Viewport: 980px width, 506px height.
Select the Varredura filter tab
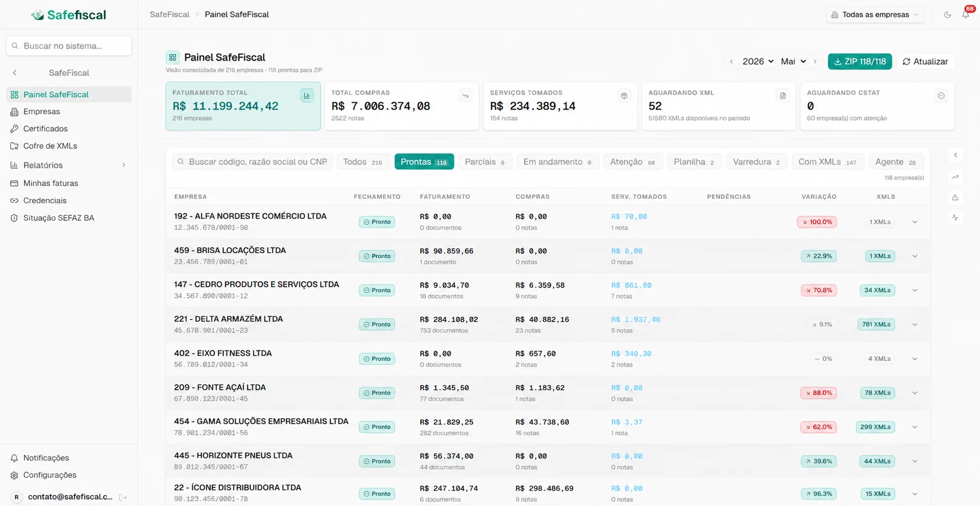(757, 162)
